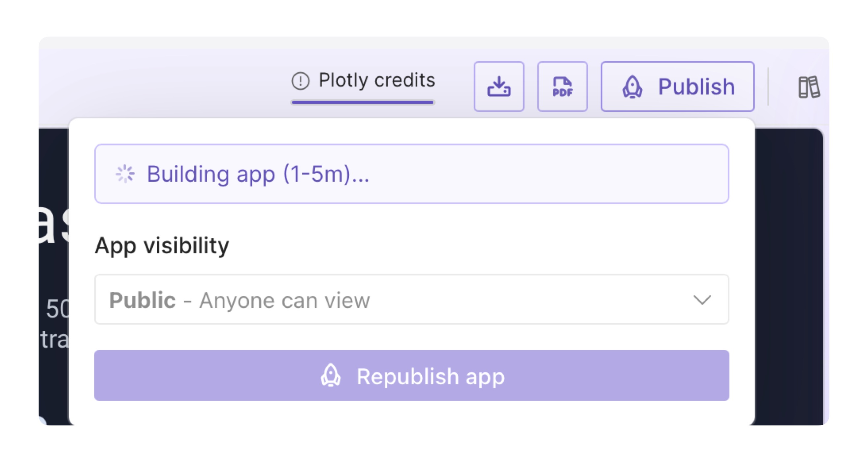Export as PDF icon button
This screenshot has width=868, height=466.
(563, 87)
